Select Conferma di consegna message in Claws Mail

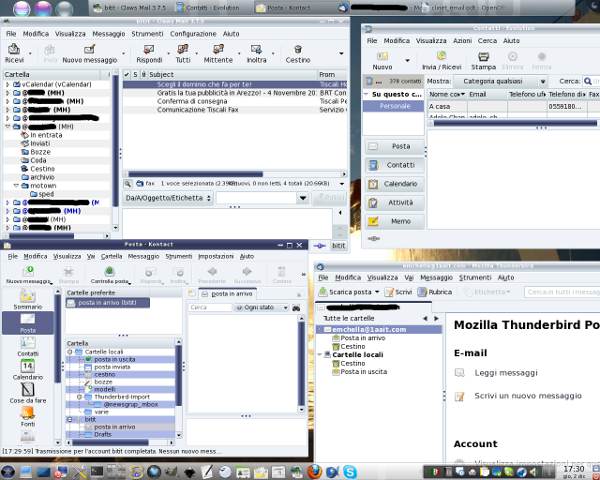tap(234, 101)
